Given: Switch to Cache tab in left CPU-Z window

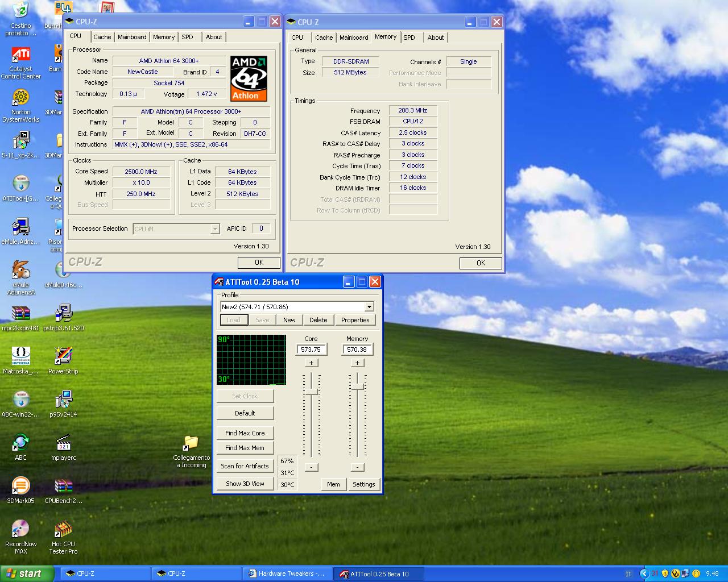Looking at the screenshot, I should click(102, 37).
